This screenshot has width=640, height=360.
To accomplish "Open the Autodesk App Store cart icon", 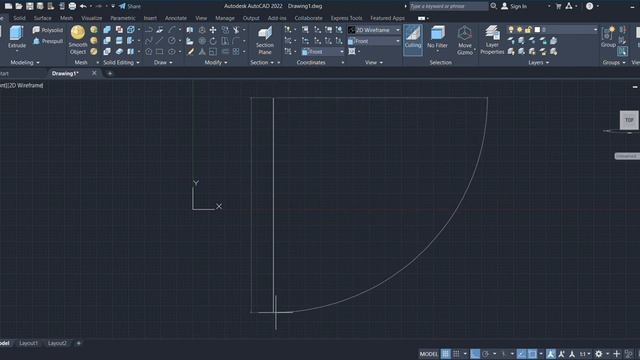I will (x=558, y=6).
